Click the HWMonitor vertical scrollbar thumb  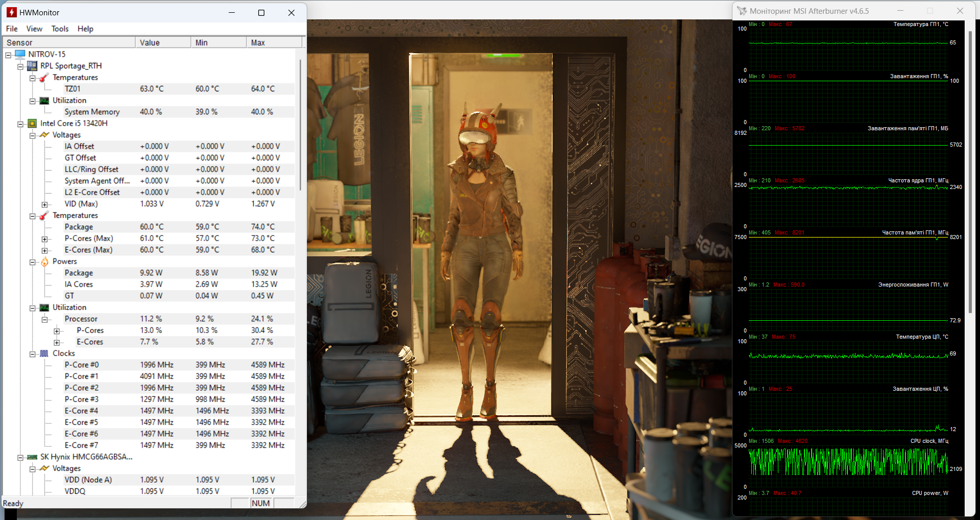point(300,125)
